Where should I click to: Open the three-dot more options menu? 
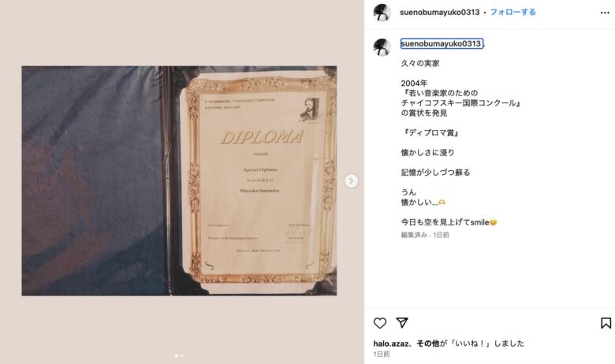(605, 13)
